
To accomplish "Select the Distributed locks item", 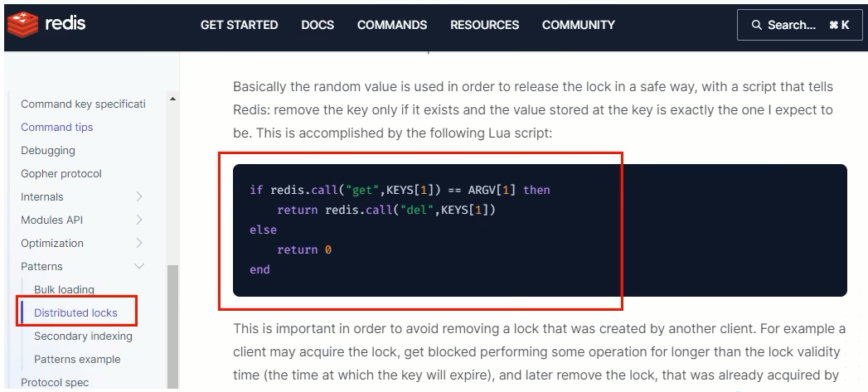I will pyautogui.click(x=75, y=312).
